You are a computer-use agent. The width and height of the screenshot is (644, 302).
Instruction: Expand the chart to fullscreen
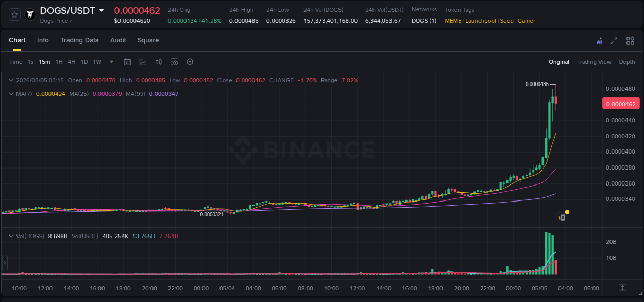[x=614, y=41]
